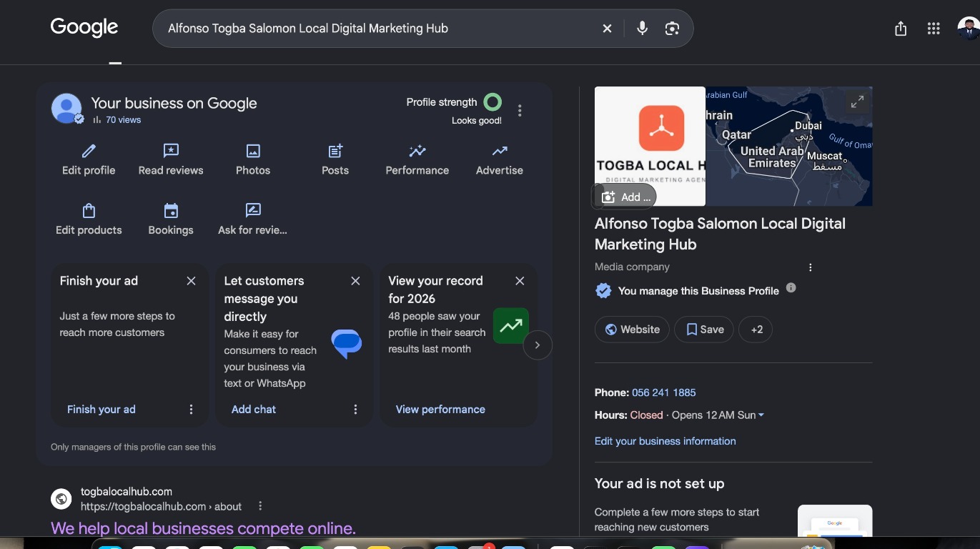Image resolution: width=980 pixels, height=549 pixels.
Task: Save the business with the Save button
Action: (704, 330)
